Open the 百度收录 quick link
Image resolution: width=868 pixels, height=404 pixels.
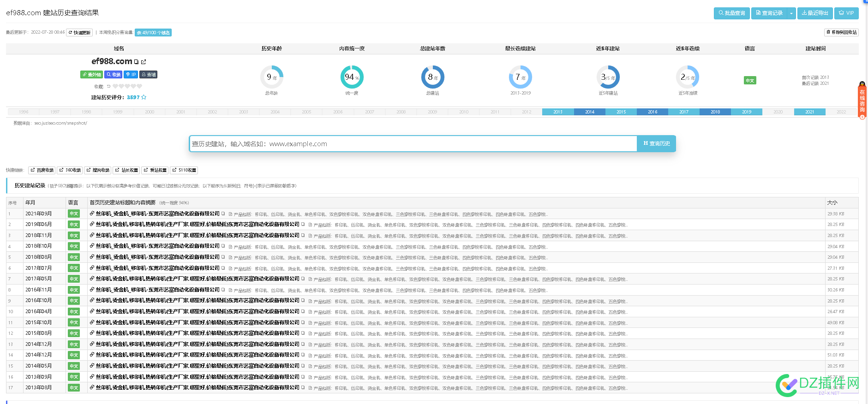42,170
